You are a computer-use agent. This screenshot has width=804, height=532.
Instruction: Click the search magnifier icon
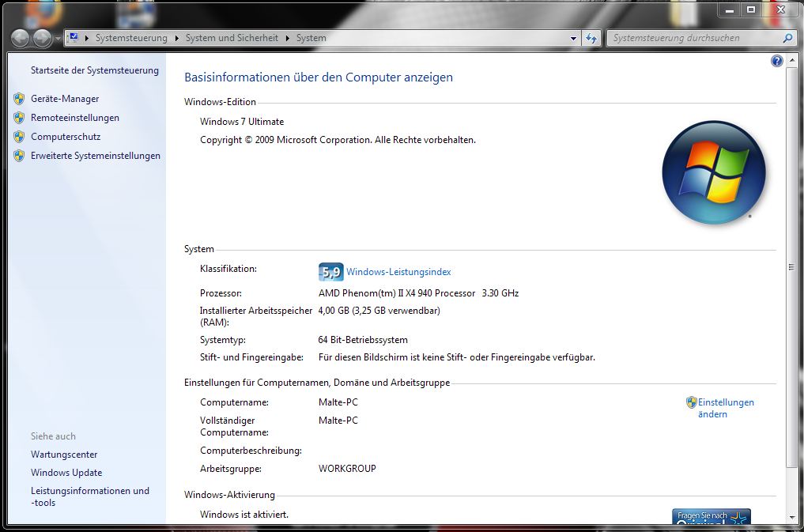coord(787,38)
